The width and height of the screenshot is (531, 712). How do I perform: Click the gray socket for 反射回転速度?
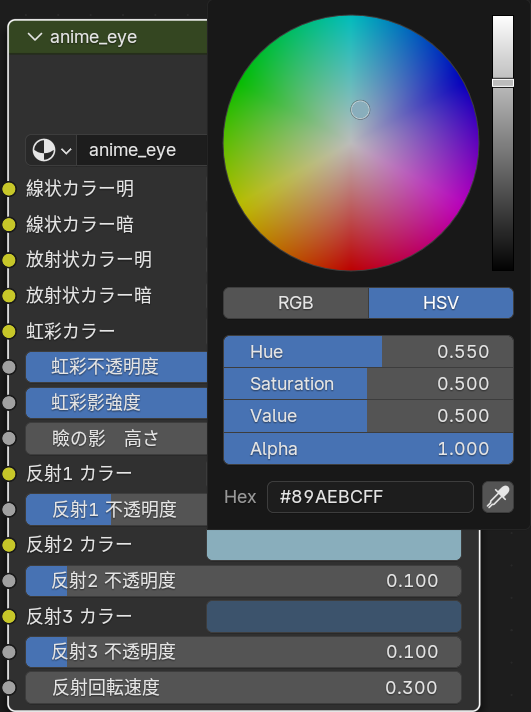tap(9, 687)
